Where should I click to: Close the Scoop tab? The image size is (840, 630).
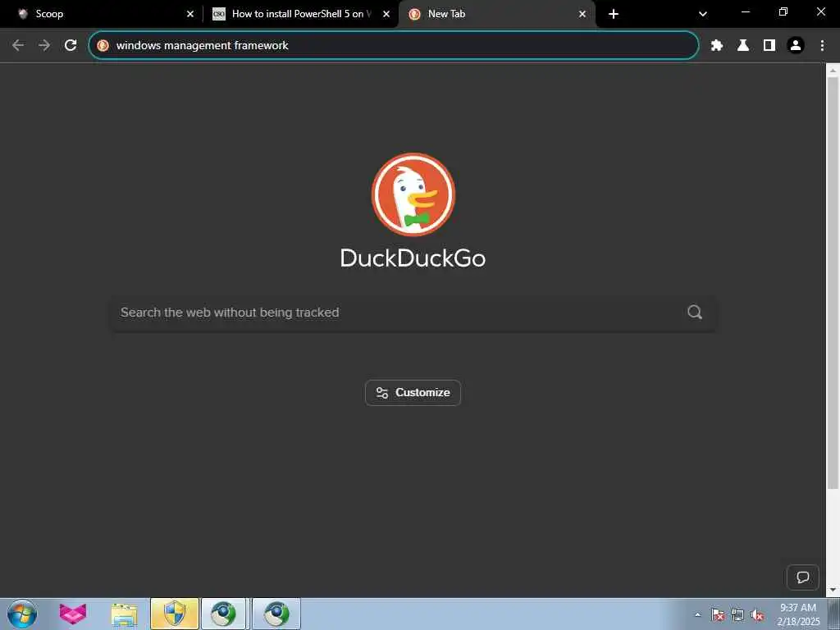190,14
